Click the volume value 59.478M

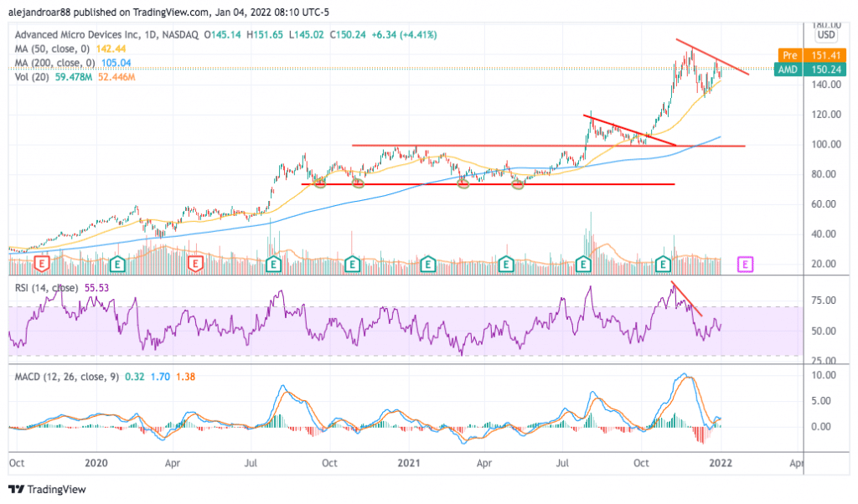[x=74, y=77]
